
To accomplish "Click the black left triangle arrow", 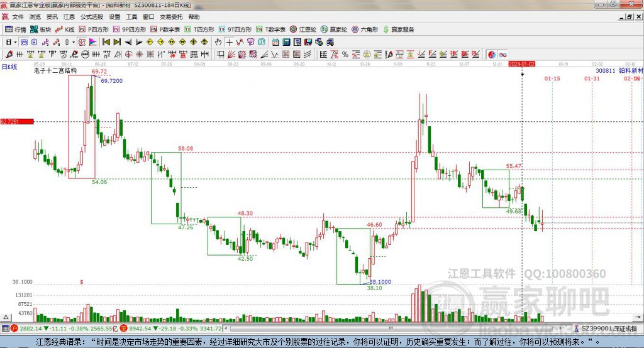I will pyautogui.click(x=128, y=42).
